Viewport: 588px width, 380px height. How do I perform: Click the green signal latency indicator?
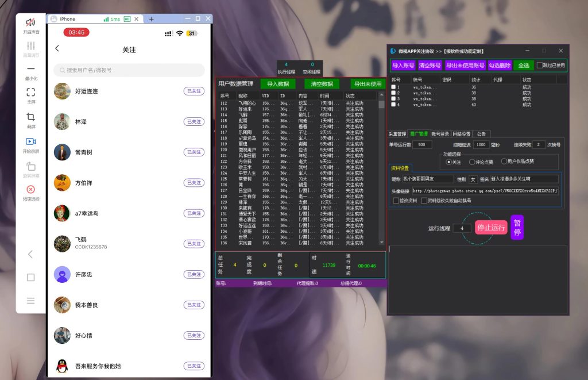111,19
